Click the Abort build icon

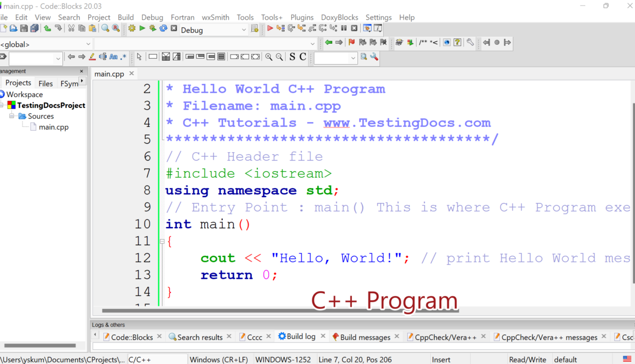[x=174, y=28]
